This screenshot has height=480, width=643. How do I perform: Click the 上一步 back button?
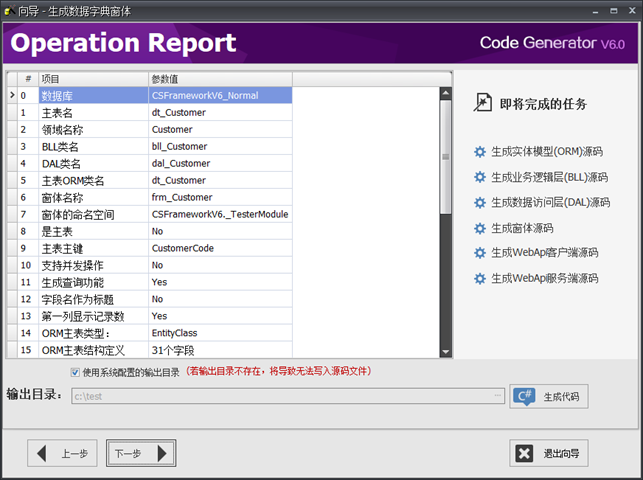tap(62, 453)
